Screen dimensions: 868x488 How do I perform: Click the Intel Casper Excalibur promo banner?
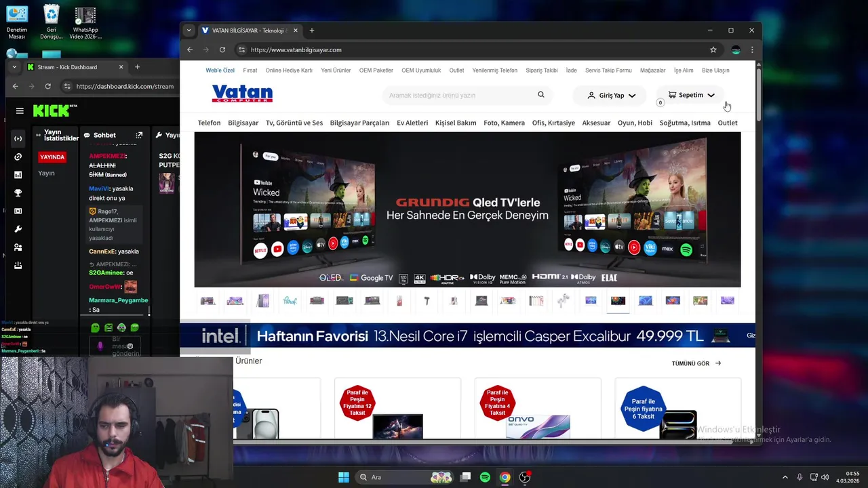467,335
